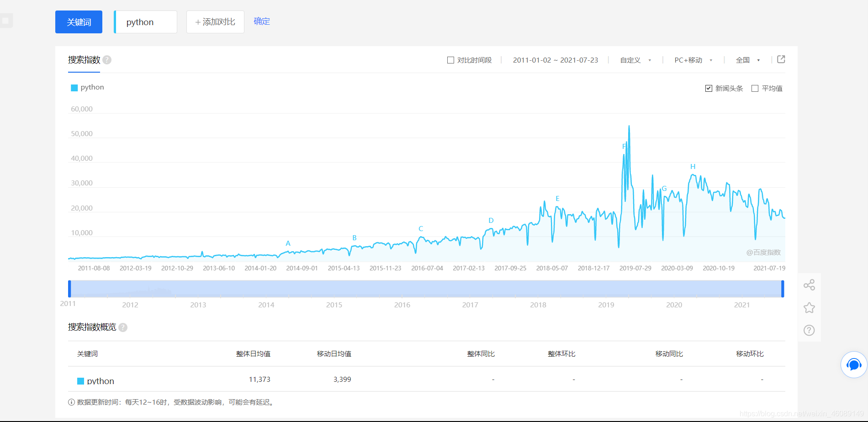Click the left handle of timeline slider
The height and width of the screenshot is (422, 868).
pos(69,289)
